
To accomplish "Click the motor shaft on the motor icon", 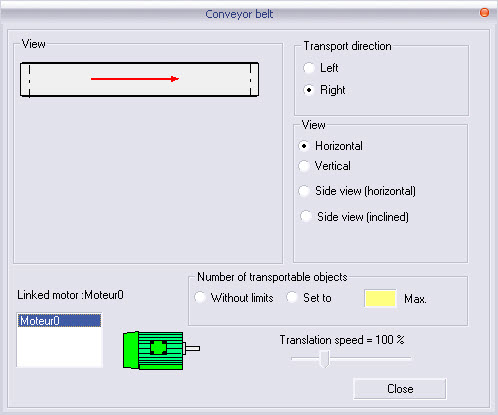I will pos(192,348).
